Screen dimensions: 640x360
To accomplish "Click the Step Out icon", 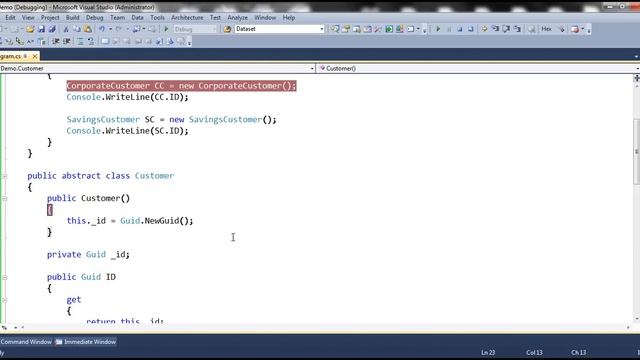I will tap(517, 29).
